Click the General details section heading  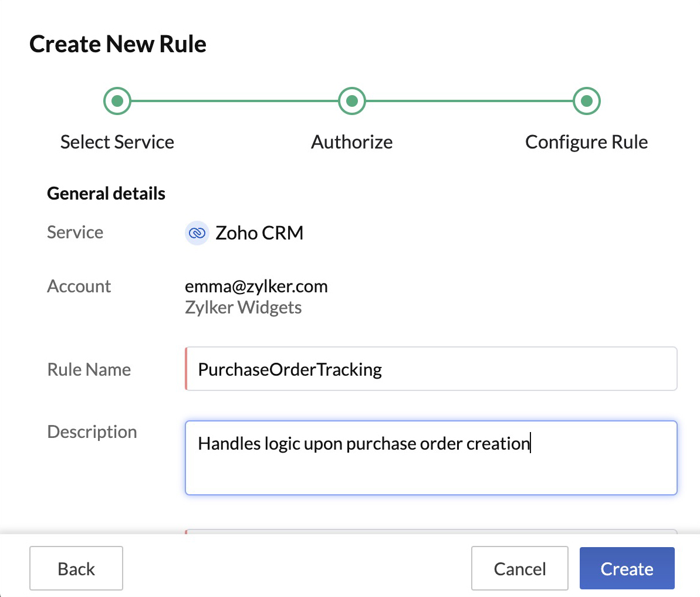tap(106, 193)
